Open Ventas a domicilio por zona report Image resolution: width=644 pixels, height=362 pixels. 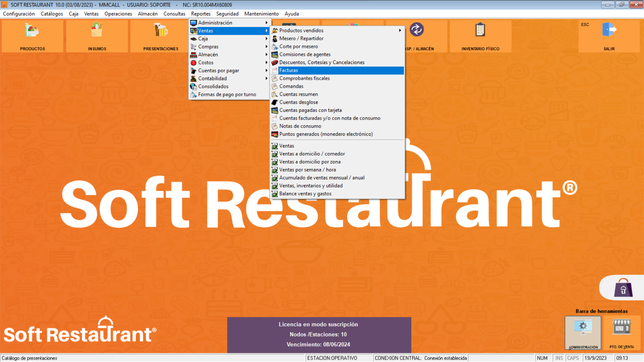[x=337, y=162]
